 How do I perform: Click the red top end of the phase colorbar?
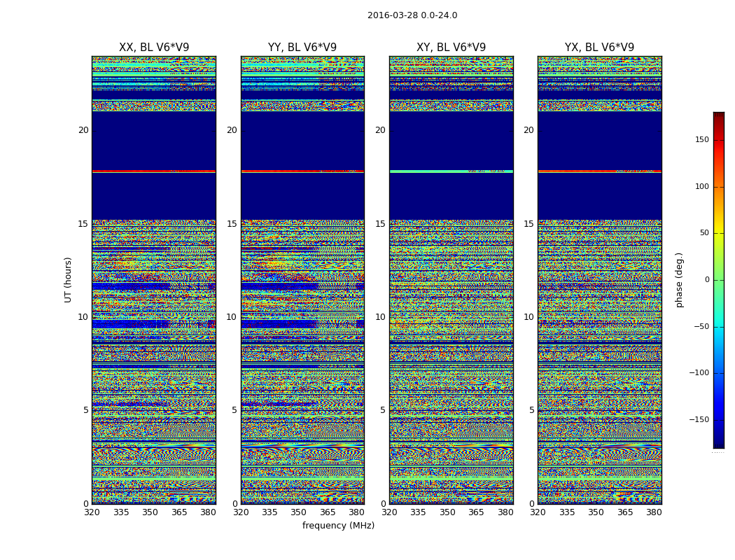[718, 115]
